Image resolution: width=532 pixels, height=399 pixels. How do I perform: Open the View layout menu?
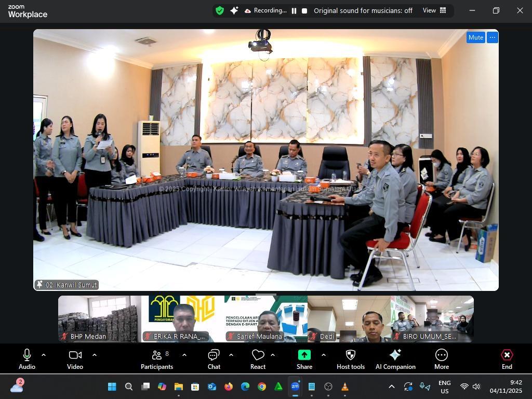coord(434,10)
